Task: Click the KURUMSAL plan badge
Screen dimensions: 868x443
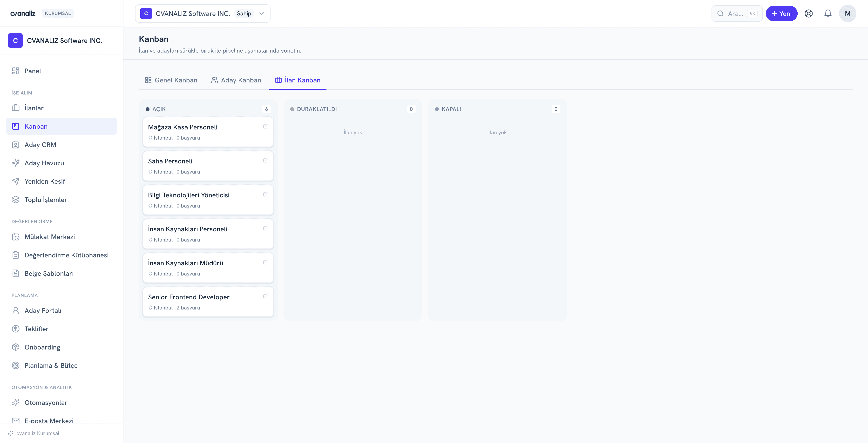Action: coord(58,13)
